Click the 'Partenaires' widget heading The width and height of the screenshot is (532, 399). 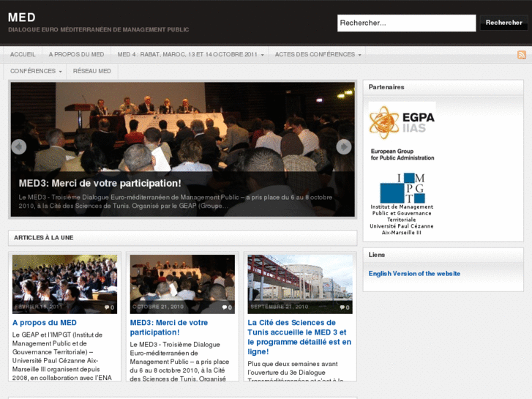(x=386, y=87)
